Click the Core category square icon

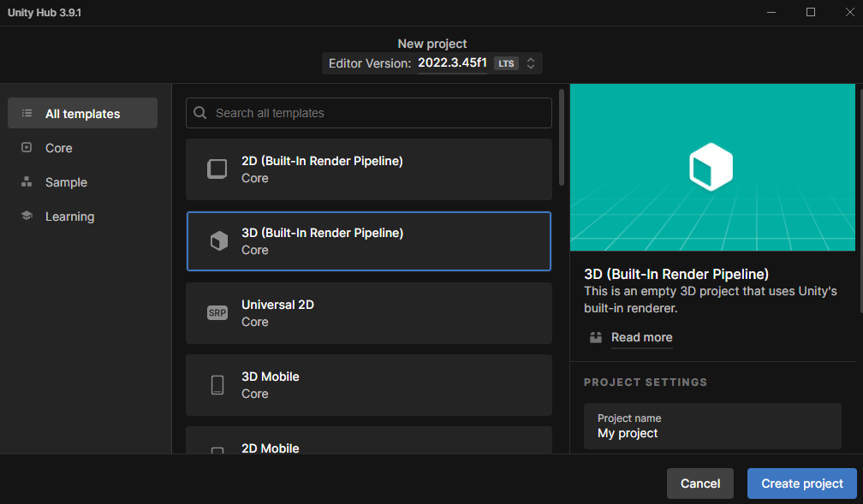[27, 147]
